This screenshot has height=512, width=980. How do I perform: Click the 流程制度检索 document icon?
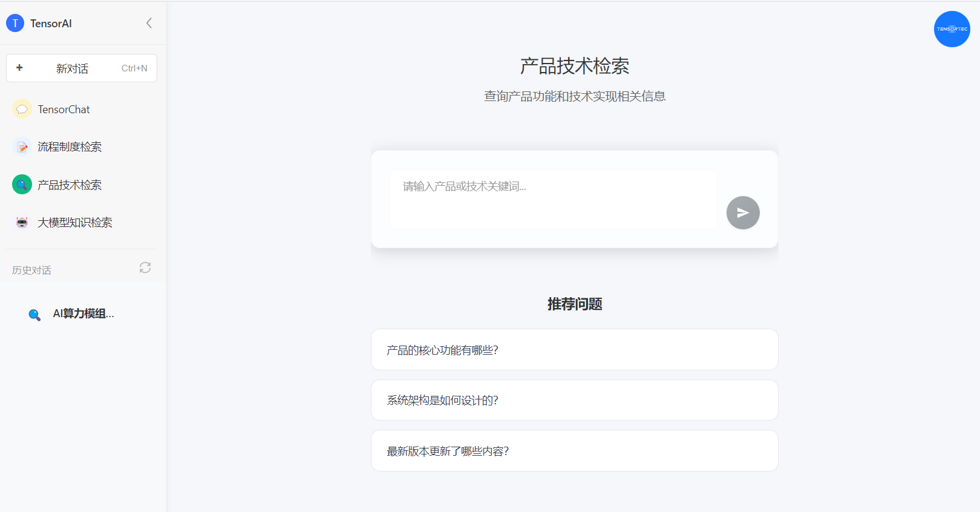pyautogui.click(x=22, y=147)
